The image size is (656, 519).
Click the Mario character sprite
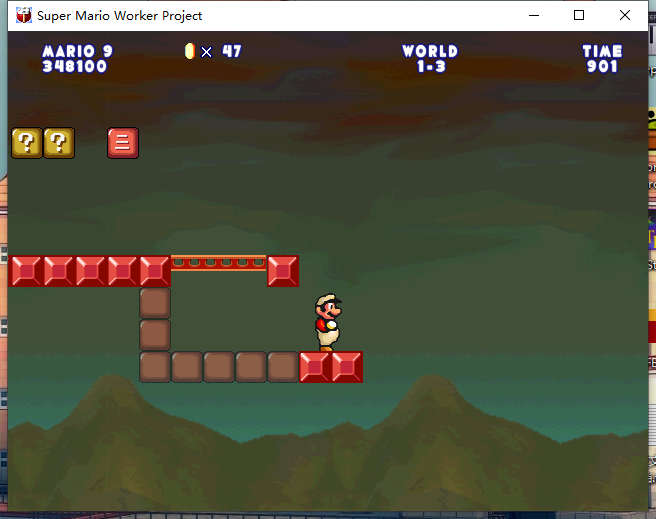pyautogui.click(x=328, y=322)
